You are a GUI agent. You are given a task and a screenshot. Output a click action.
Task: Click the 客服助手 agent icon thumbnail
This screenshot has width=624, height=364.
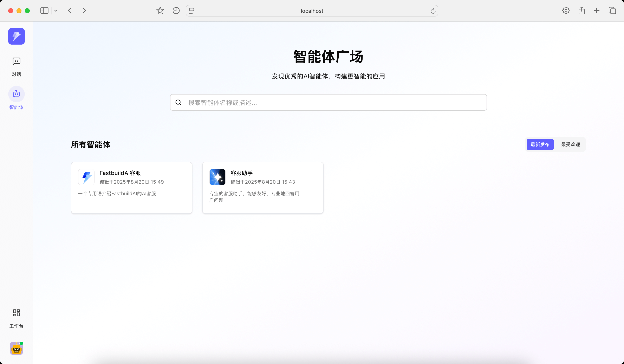click(217, 177)
